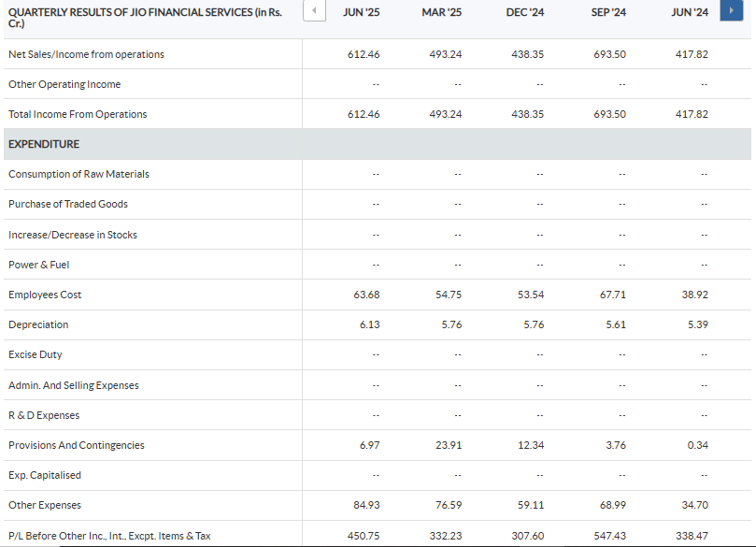Click the Quarterly Results of Jio Financial title
The image size is (756, 547).
coord(145,17)
